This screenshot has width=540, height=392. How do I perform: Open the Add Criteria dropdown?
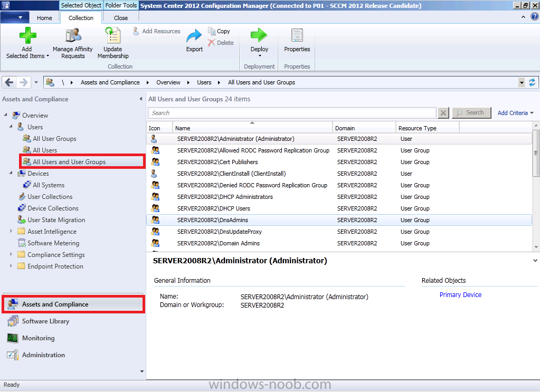tap(515, 113)
